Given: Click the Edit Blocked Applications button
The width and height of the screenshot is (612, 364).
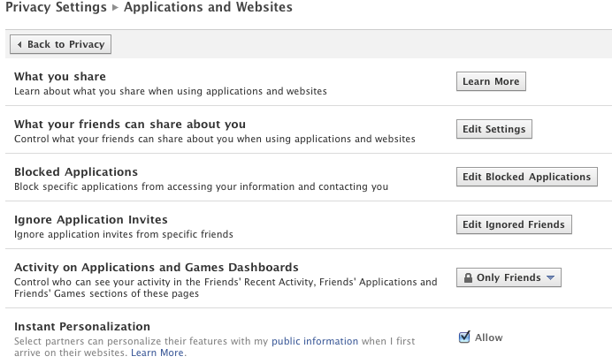Looking at the screenshot, I should [526, 177].
